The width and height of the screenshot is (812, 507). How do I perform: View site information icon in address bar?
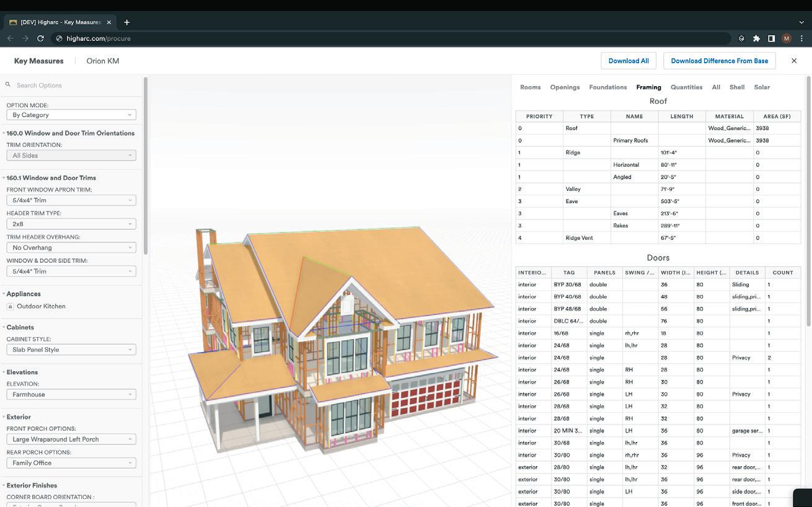(x=60, y=38)
